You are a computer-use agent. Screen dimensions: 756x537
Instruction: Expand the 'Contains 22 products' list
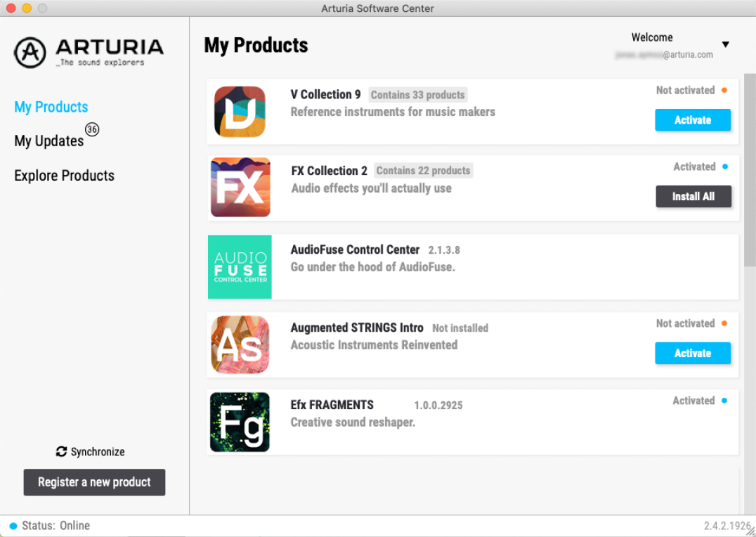pos(423,171)
